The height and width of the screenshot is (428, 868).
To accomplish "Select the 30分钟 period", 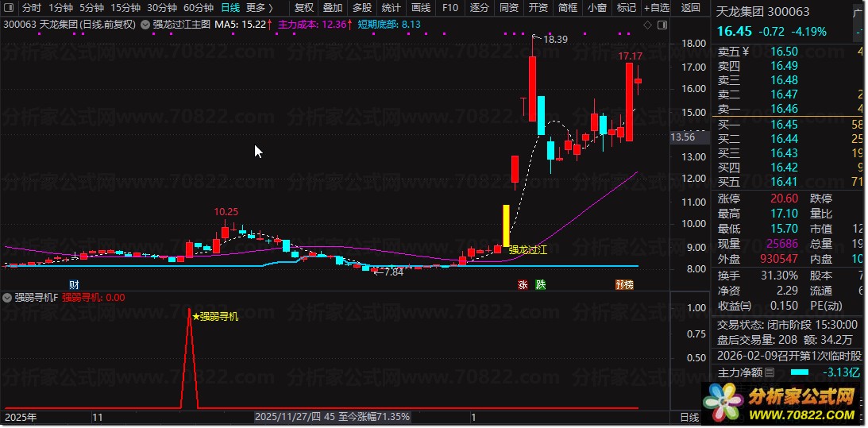I will [162, 8].
